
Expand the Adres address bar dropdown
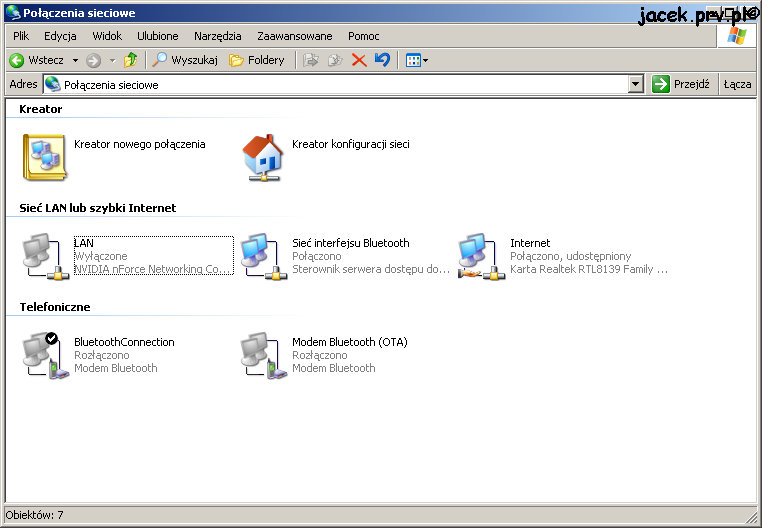coord(635,85)
